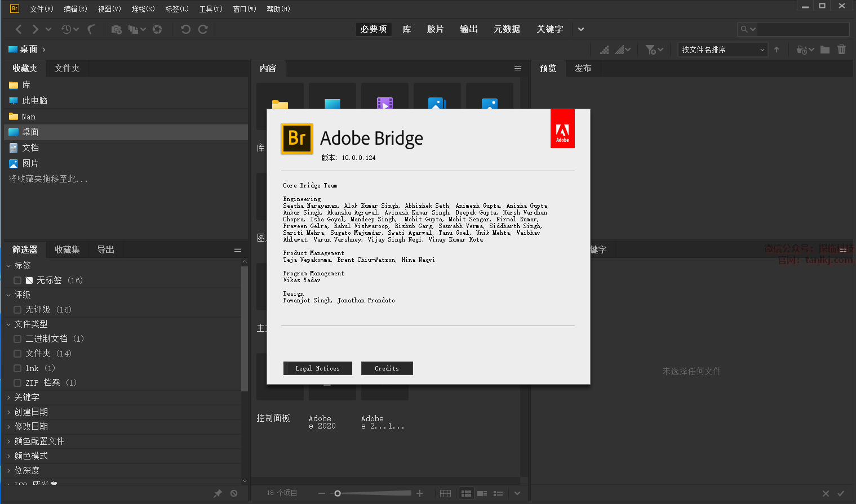This screenshot has width=856, height=504.
Task: Click the get photos from camera icon
Action: point(116,29)
